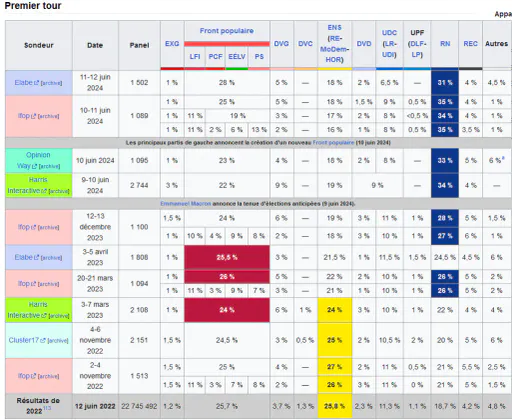512x420 pixels.
Task: Follow the LFI header link
Action: coord(195,57)
